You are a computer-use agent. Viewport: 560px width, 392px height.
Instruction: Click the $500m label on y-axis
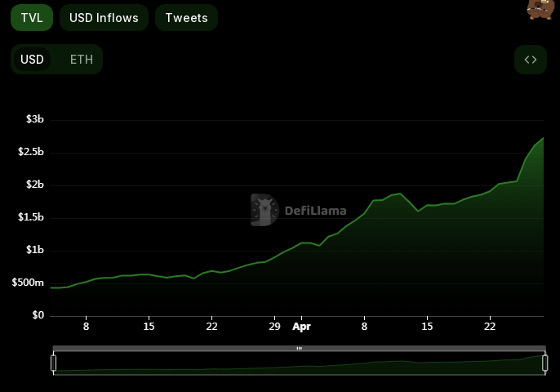pos(29,283)
